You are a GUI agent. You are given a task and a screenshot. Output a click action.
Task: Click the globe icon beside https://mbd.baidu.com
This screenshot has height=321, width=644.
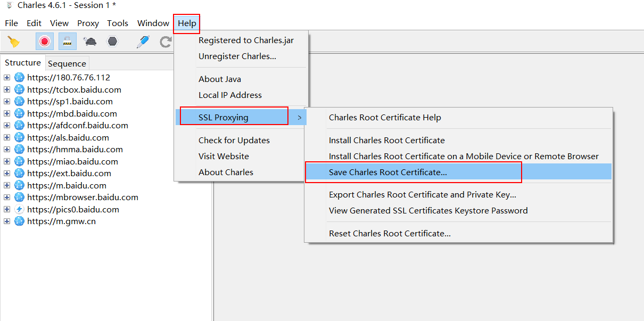click(x=20, y=113)
